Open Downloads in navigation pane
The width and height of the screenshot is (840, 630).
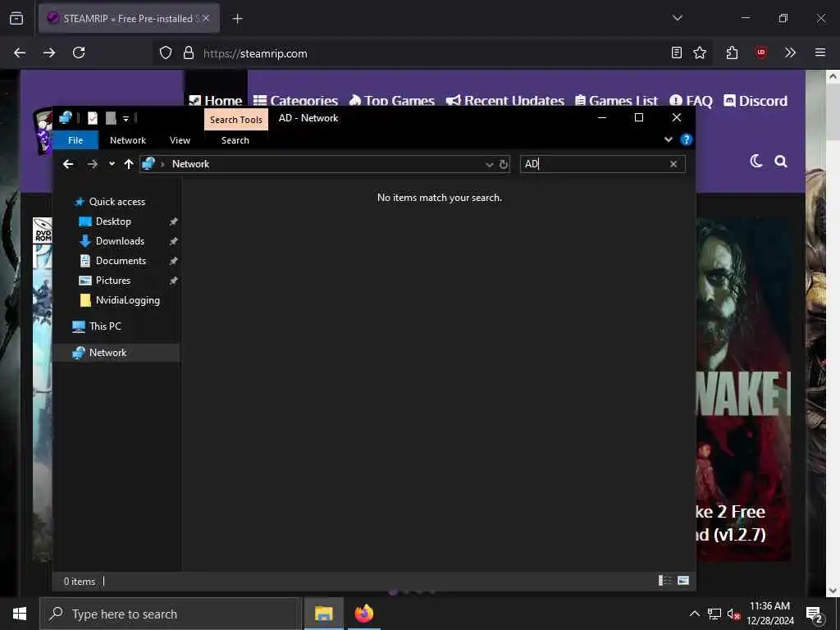[120, 241]
